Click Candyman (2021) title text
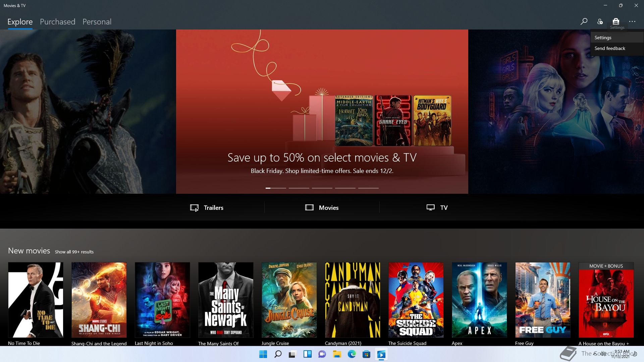 pyautogui.click(x=343, y=343)
